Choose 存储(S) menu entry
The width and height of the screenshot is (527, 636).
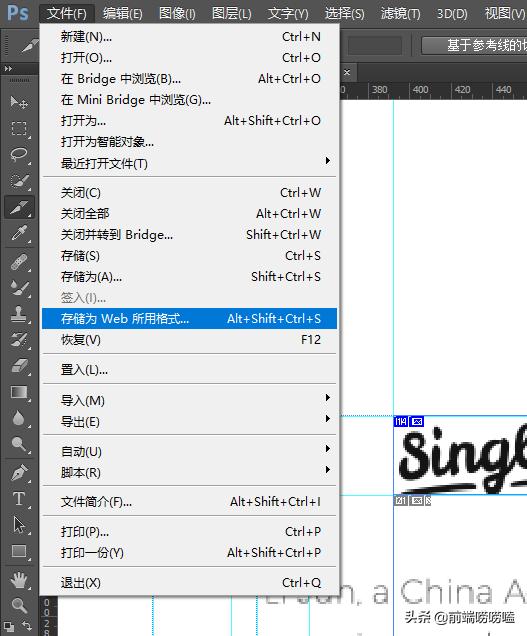[x=189, y=256]
